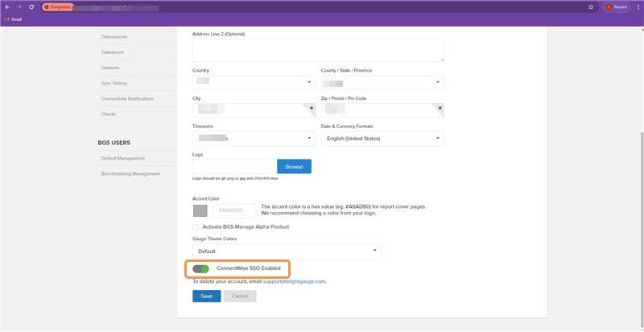This screenshot has height=332, width=644.
Task: Click the Zip / Postal / Pin Code field
Action: point(382,110)
